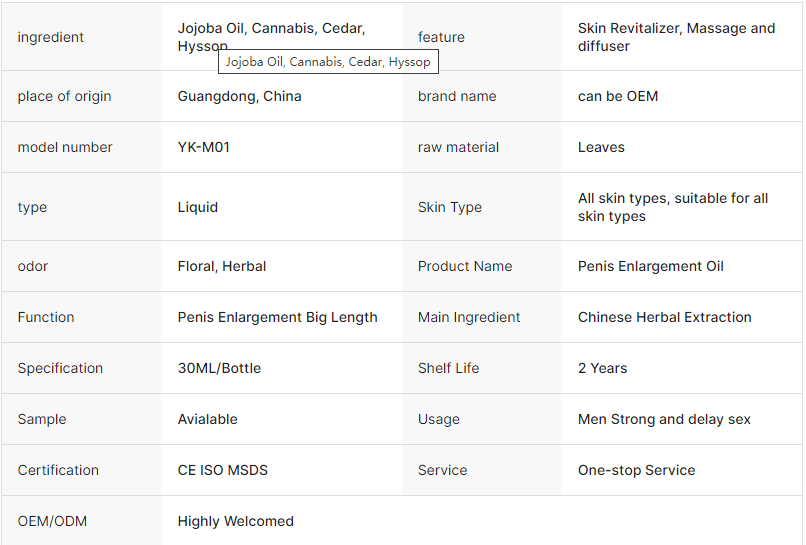806x545 pixels.
Task: Select the 'Liquid' type value
Action: tap(198, 207)
